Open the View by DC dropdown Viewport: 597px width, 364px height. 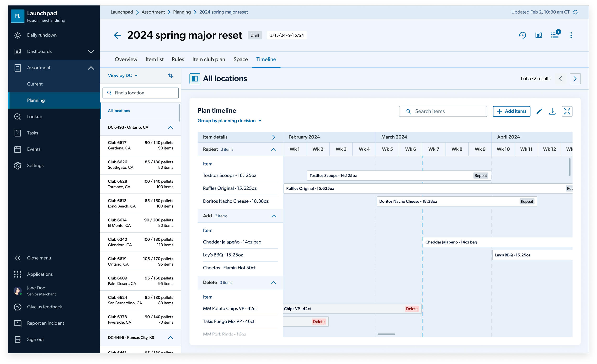[x=123, y=76]
